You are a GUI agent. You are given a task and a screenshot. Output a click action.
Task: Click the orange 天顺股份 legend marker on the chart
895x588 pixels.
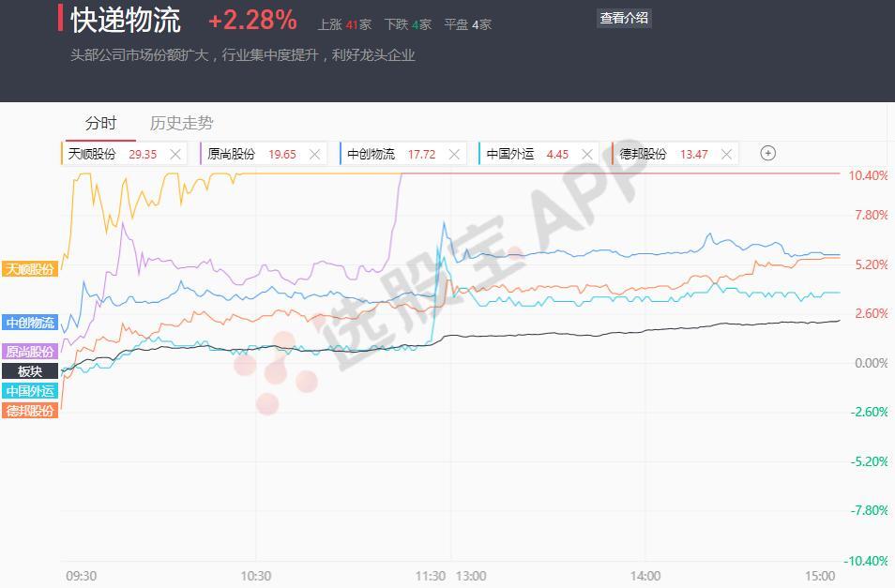click(29, 268)
